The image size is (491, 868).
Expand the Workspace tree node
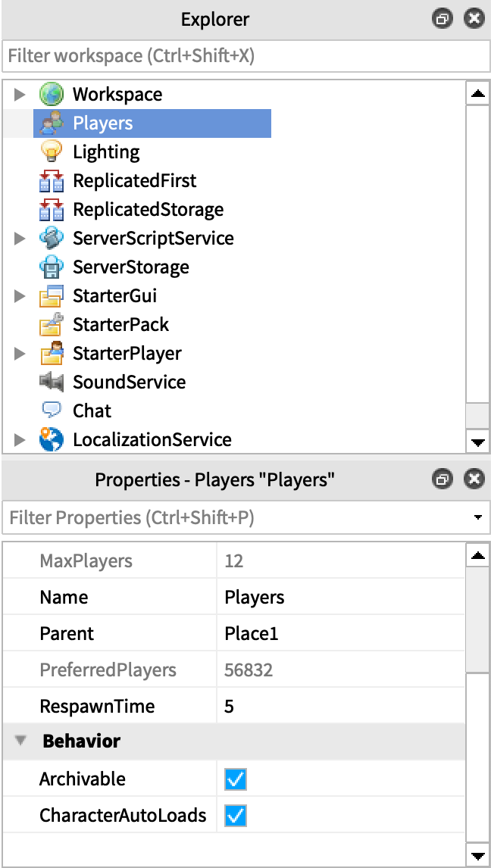click(x=20, y=95)
